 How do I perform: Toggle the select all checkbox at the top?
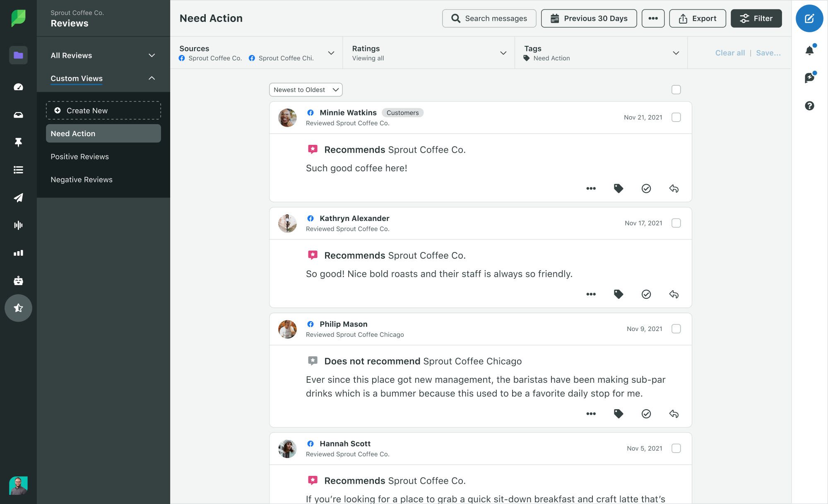pos(676,90)
